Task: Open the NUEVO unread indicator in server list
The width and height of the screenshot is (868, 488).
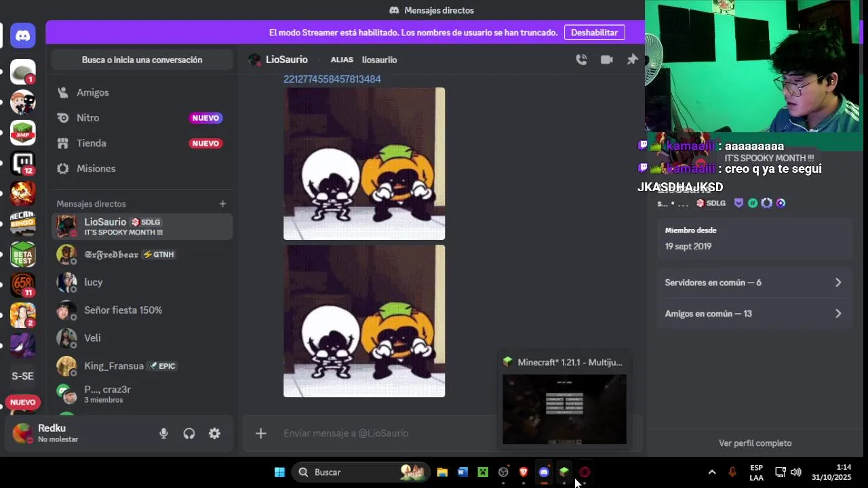Action: coord(23,403)
